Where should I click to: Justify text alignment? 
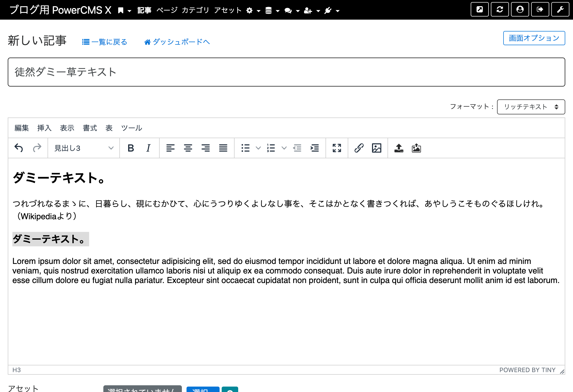click(223, 148)
